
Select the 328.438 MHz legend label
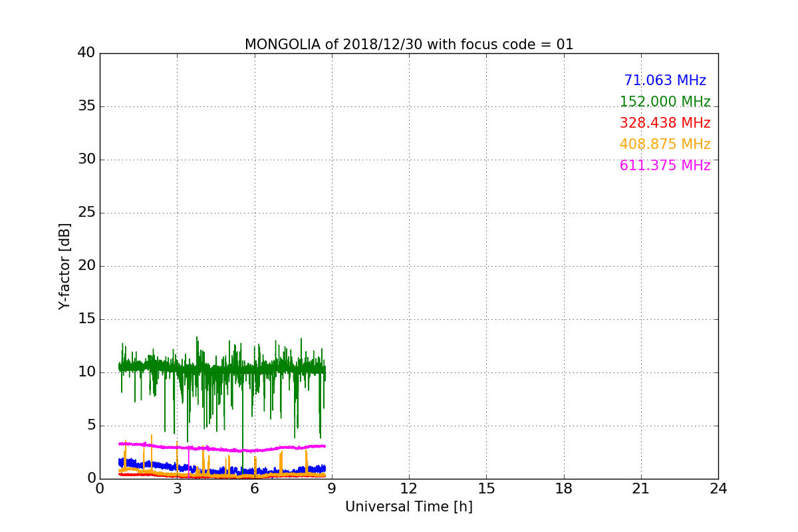[665, 123]
